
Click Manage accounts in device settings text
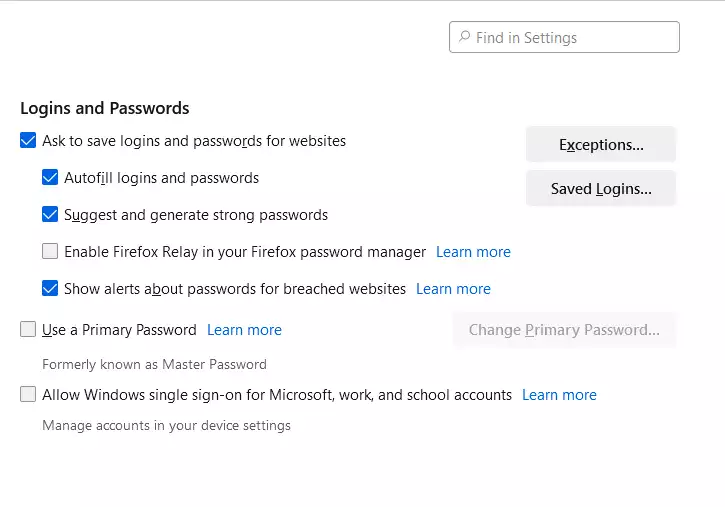pos(166,425)
